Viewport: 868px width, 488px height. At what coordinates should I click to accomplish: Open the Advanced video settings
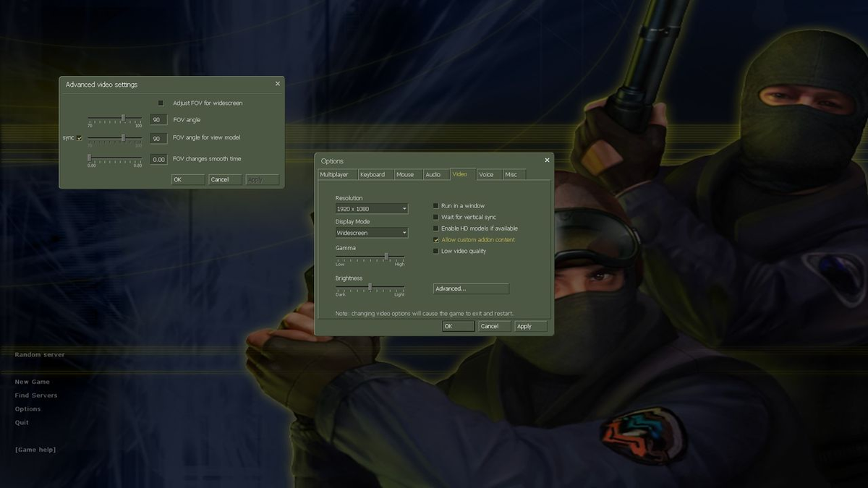click(471, 288)
